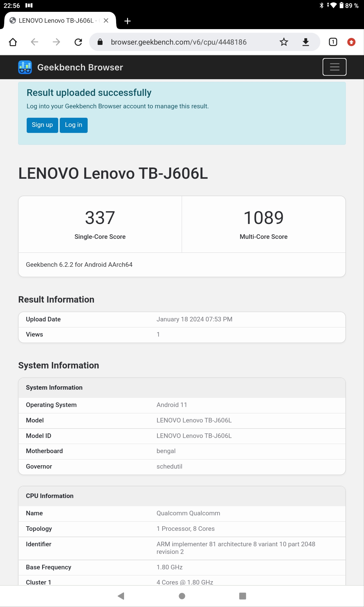Image resolution: width=364 pixels, height=607 pixels.
Task: Click the CPU name 'Qualcomm Qualcomm'
Action: (x=188, y=513)
